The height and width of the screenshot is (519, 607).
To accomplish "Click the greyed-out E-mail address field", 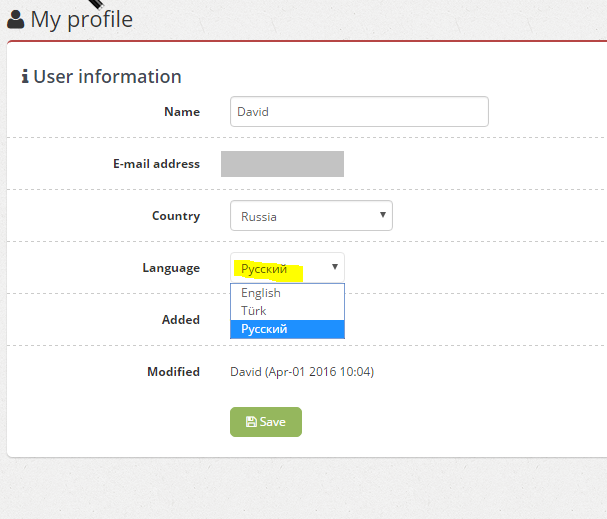I will click(282, 164).
